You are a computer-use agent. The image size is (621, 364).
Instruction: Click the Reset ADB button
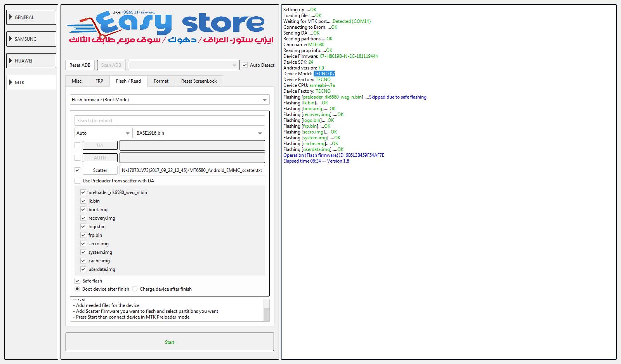(80, 65)
